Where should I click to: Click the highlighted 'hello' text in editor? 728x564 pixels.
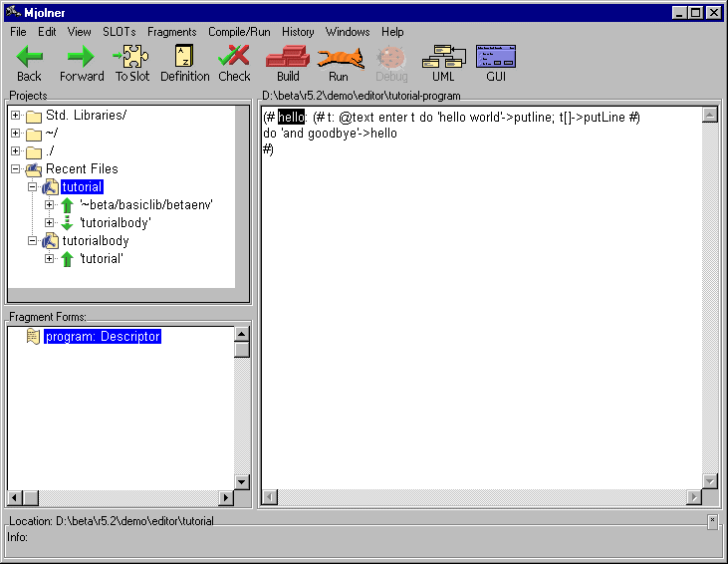(291, 118)
